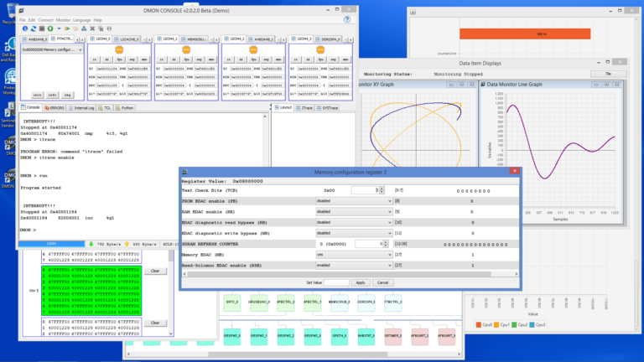The image size is (644, 362).
Task: Click the SDRAM Refresh Counter spinner arrows
Action: point(386,244)
